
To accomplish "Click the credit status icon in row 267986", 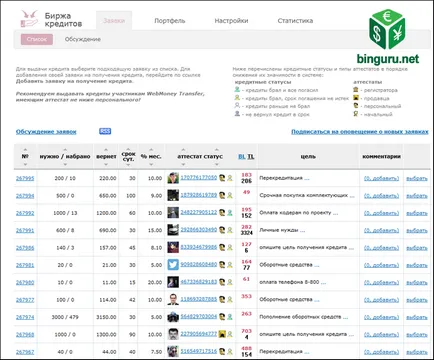I will (230, 247).
